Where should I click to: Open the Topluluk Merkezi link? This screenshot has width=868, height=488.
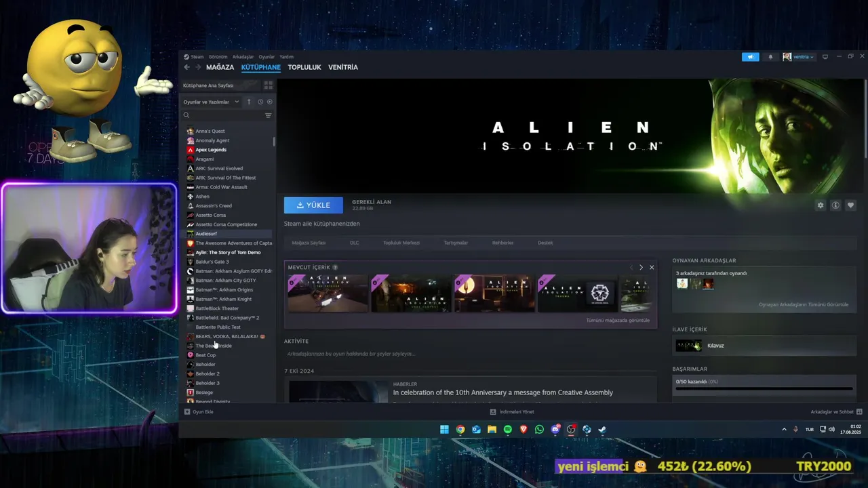pyautogui.click(x=401, y=243)
